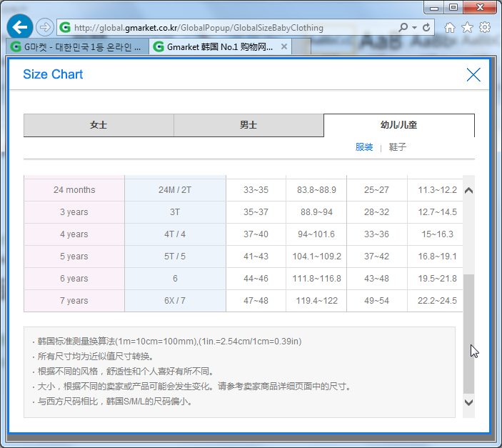Go back with the browser Back arrow
This screenshot has height=448, width=502.
[20, 27]
